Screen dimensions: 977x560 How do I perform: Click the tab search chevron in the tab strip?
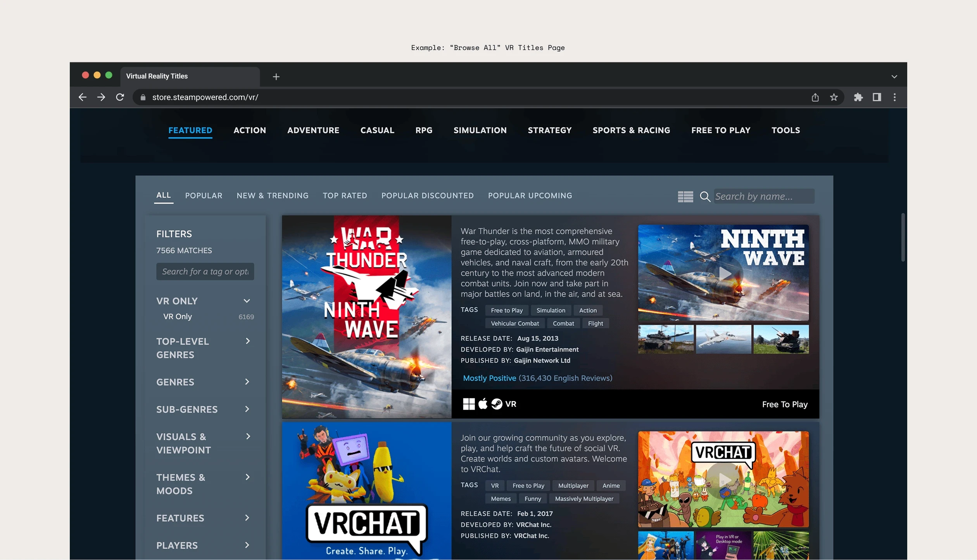pyautogui.click(x=894, y=77)
